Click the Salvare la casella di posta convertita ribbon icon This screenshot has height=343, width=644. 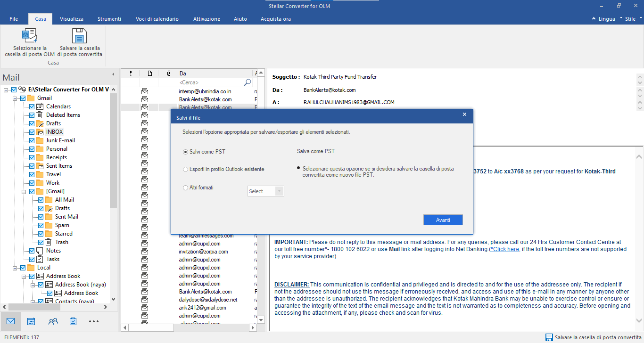pyautogui.click(x=79, y=36)
